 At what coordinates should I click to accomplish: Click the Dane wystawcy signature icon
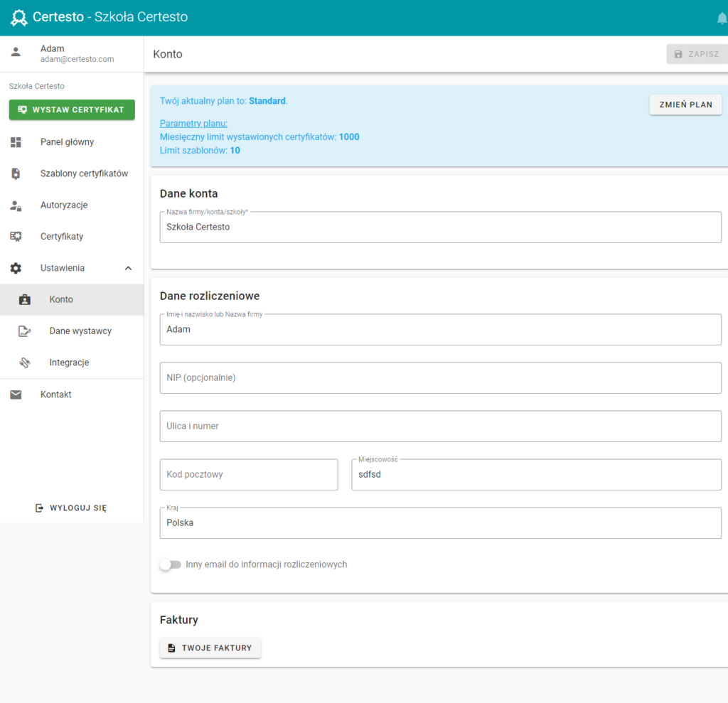point(25,331)
